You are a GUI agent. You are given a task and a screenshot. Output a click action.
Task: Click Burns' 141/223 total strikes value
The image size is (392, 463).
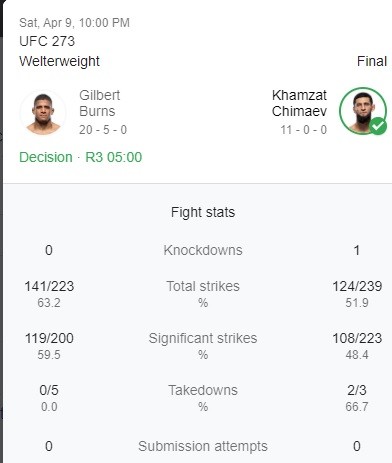tap(49, 286)
